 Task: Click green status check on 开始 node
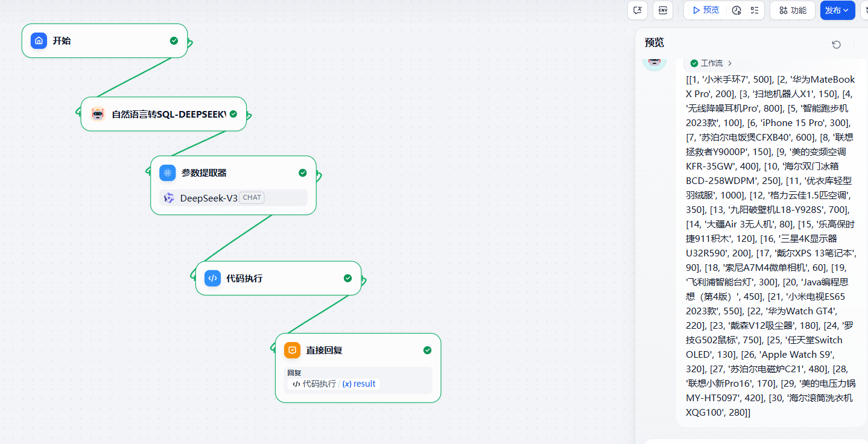[x=174, y=40]
